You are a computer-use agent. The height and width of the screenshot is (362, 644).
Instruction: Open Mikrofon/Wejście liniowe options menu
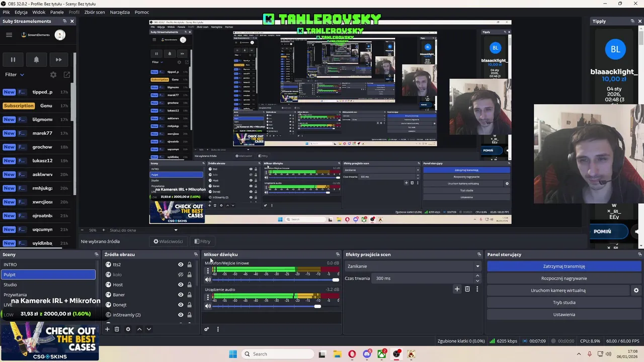[208, 270]
